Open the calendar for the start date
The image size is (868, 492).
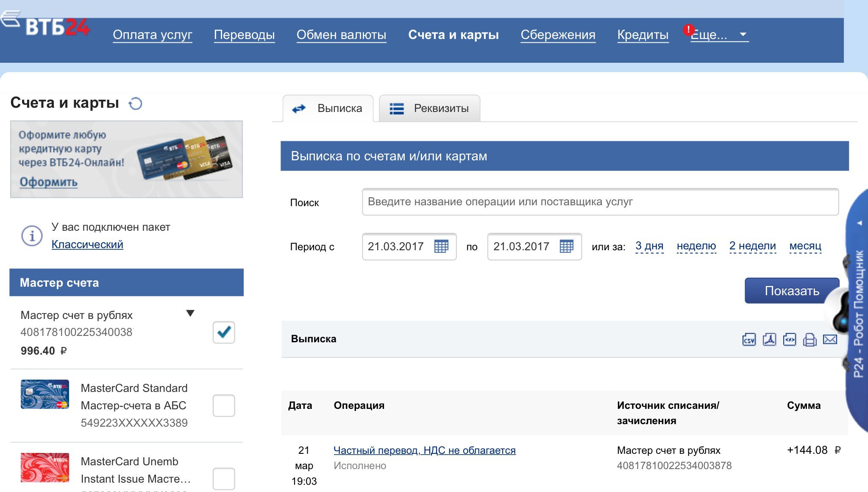[x=441, y=246]
